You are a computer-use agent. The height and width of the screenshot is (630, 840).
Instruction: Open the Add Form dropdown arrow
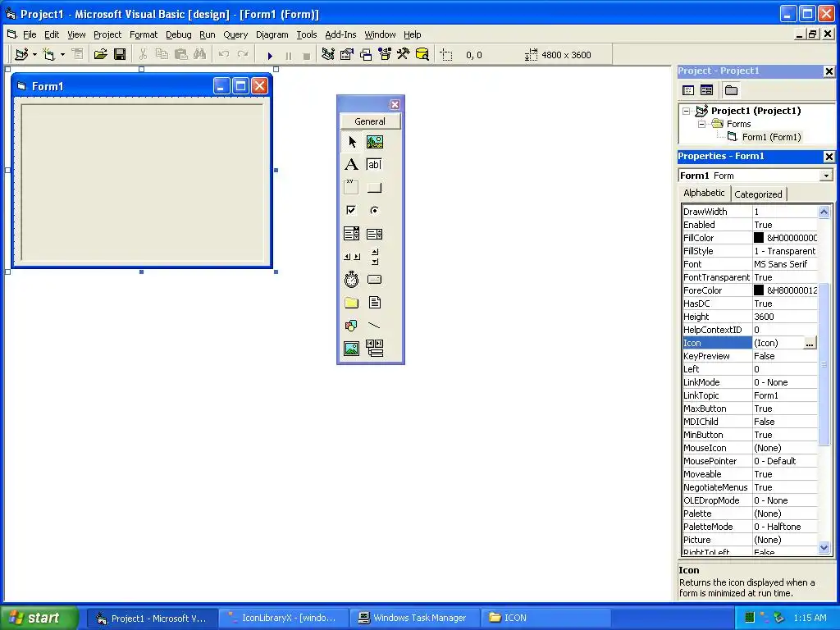(62, 54)
